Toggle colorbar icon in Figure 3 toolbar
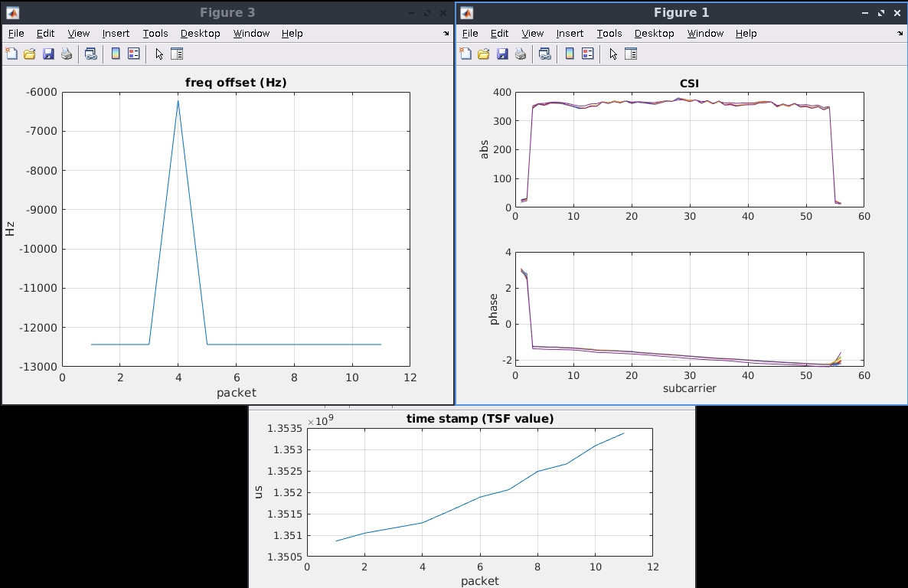The image size is (908, 588). pos(116,54)
